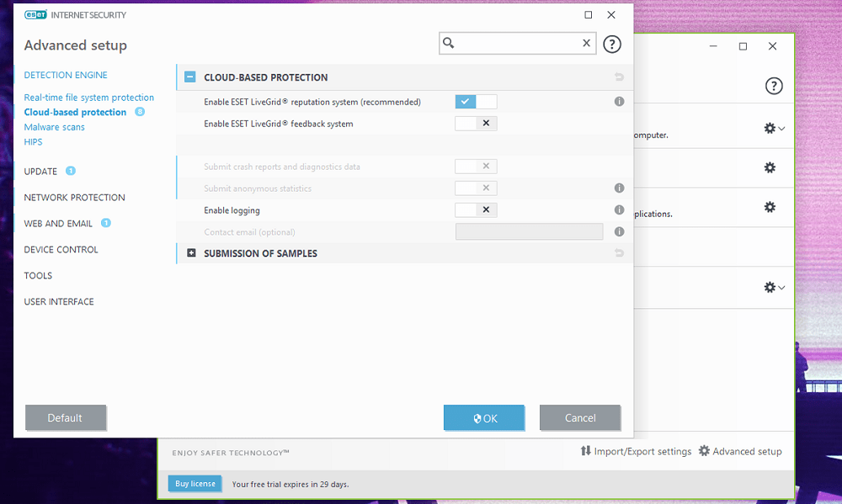842x504 pixels.
Task: Click the 'ENJOY SAFER TECHNOLOGY' tagline
Action: point(231,453)
